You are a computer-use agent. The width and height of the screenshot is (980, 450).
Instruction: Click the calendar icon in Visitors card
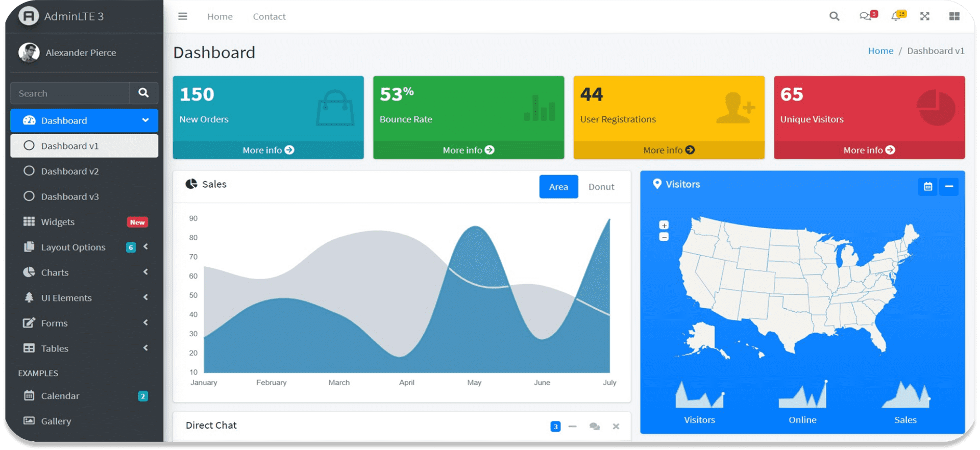point(927,187)
